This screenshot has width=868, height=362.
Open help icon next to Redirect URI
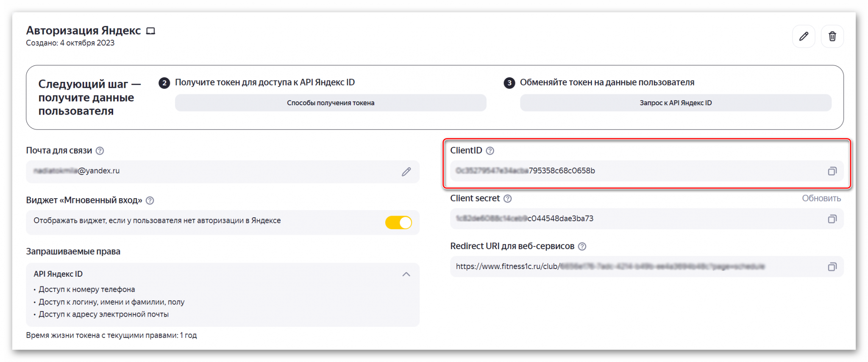[582, 247]
